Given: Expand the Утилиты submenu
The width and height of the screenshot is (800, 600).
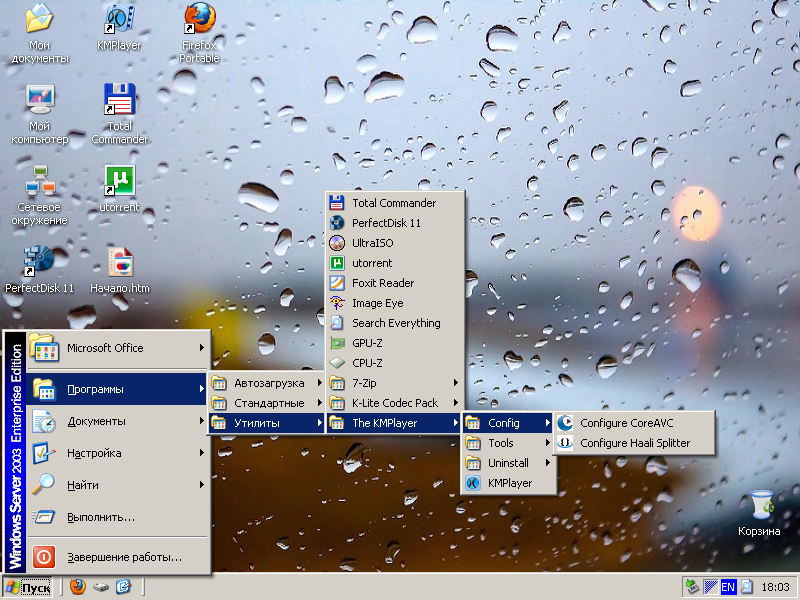Looking at the screenshot, I should click(266, 423).
